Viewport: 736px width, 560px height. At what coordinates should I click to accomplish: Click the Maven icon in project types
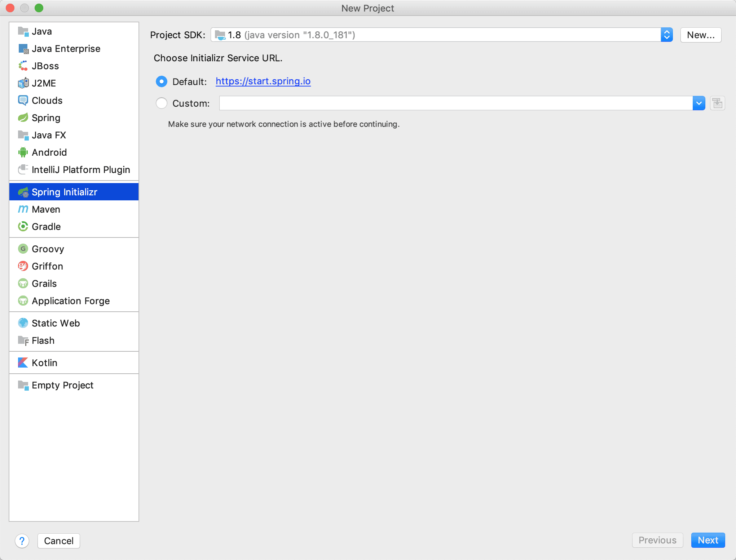23,209
